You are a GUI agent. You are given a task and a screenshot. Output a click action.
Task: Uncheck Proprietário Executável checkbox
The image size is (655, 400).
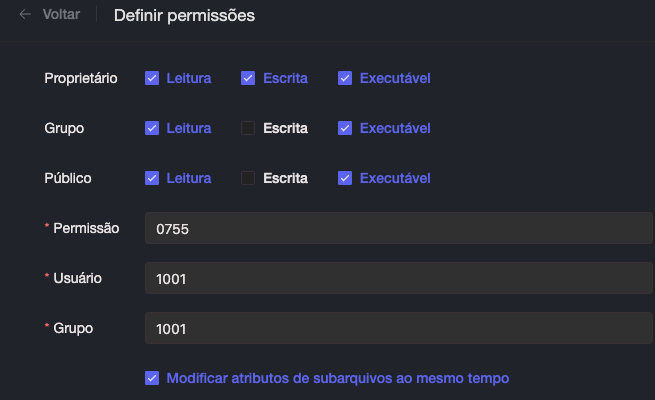(x=345, y=78)
